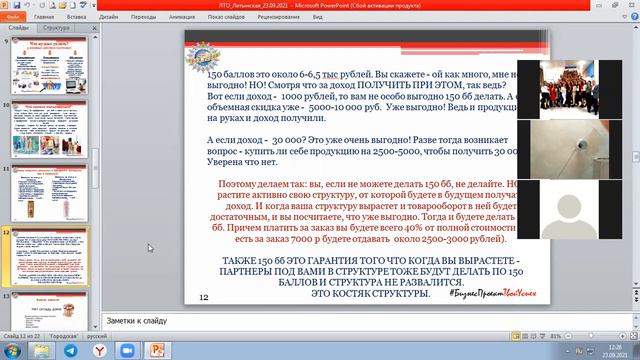
Task: Click the PowerPoint Help question mark icon
Action: [635, 17]
